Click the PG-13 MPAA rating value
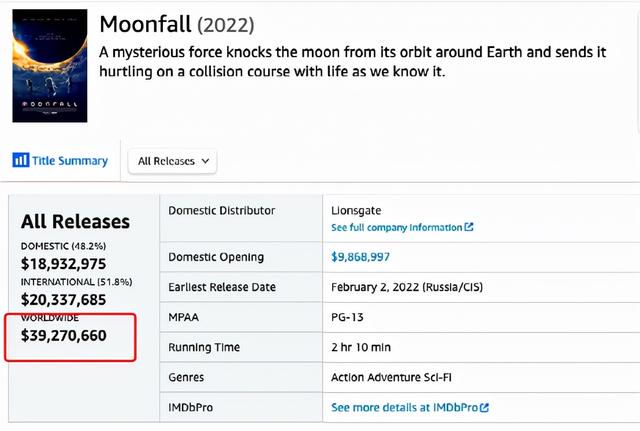640x431 pixels. [347, 317]
